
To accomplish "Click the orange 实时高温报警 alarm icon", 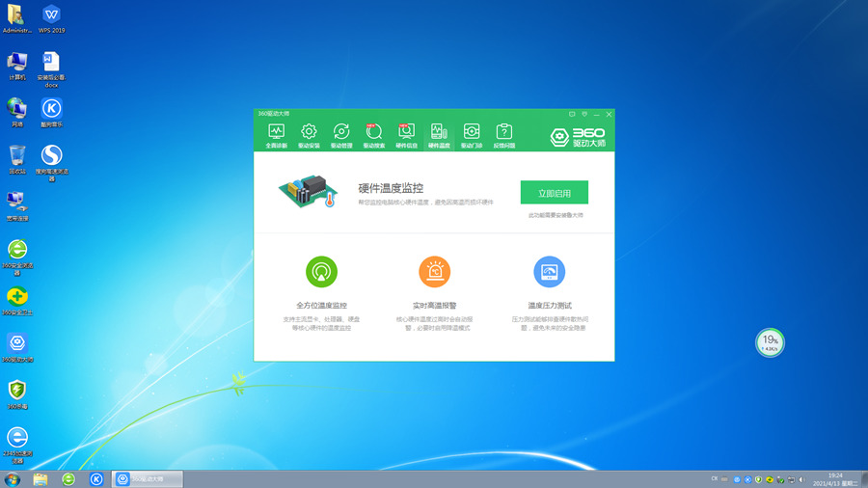I will (434, 272).
